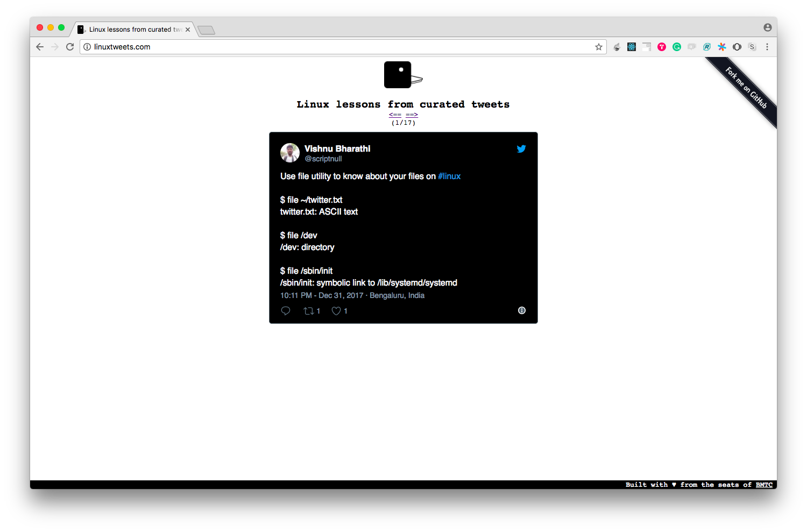807x532 pixels.
Task: Open the colorful asterisk extension
Action: 722,47
